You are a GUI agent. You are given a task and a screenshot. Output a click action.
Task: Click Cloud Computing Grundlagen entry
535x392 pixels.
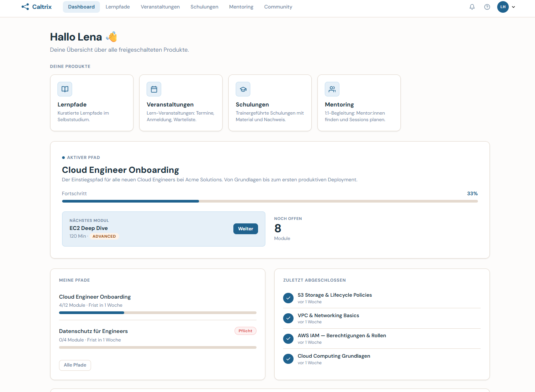(334, 356)
